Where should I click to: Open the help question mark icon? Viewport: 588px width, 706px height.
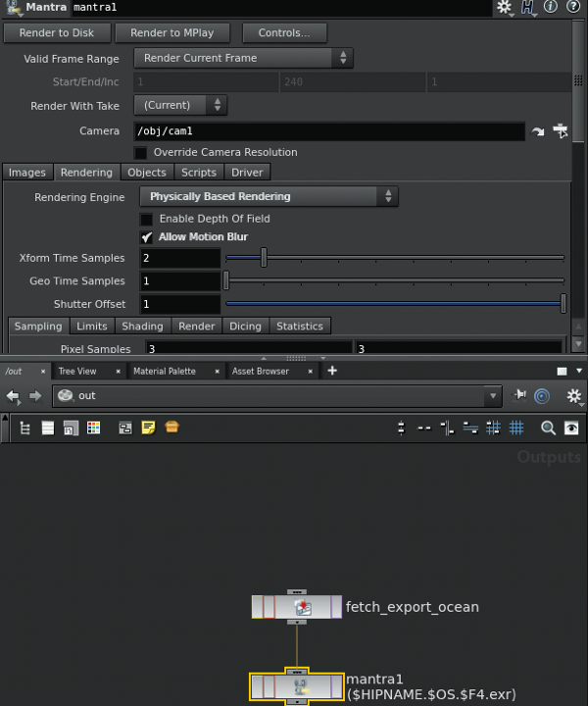click(x=573, y=7)
